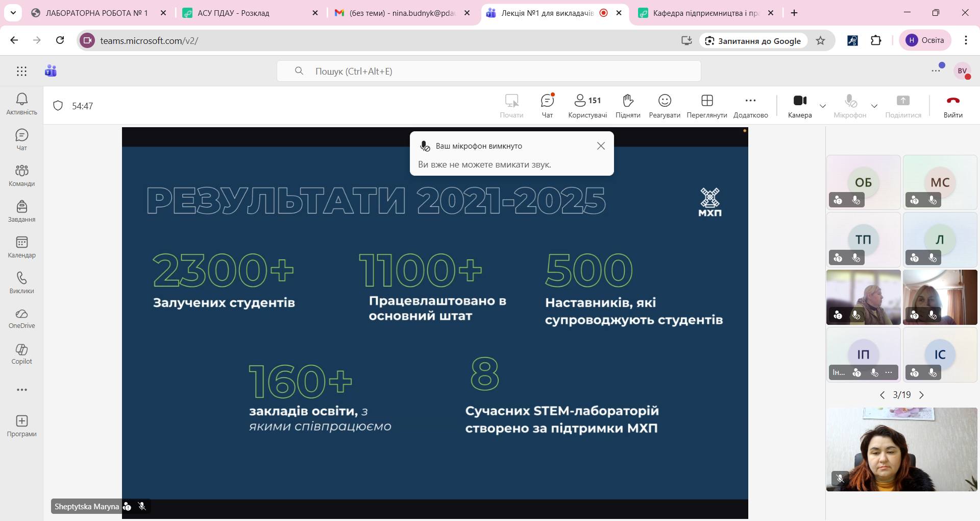The height and width of the screenshot is (521, 980).
Task: Expand microphone options dropdown arrow
Action: pos(874,106)
